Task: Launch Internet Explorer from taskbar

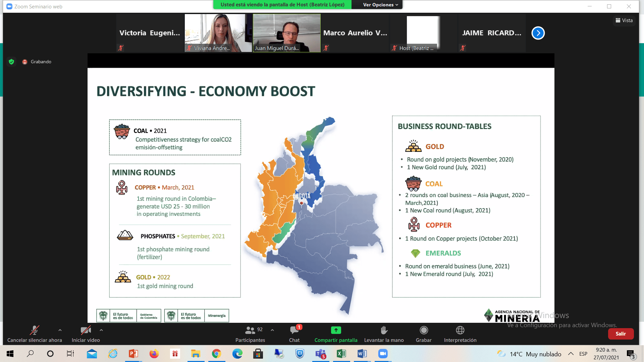Action: 113,354
